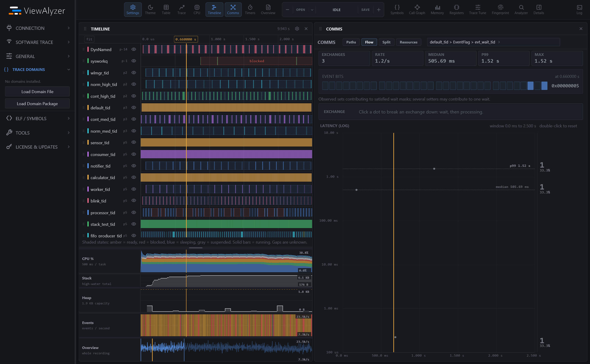The image size is (590, 364).
Task: Toggle the Settings toolbar button
Action: click(x=133, y=10)
